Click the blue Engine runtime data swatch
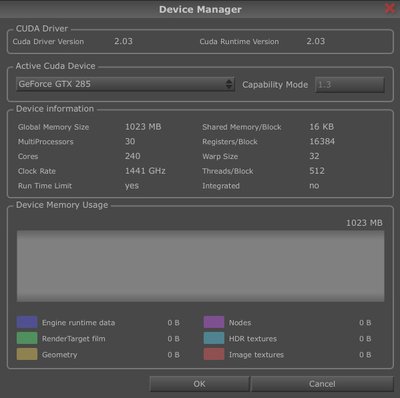This screenshot has height=398, width=400. click(x=27, y=322)
